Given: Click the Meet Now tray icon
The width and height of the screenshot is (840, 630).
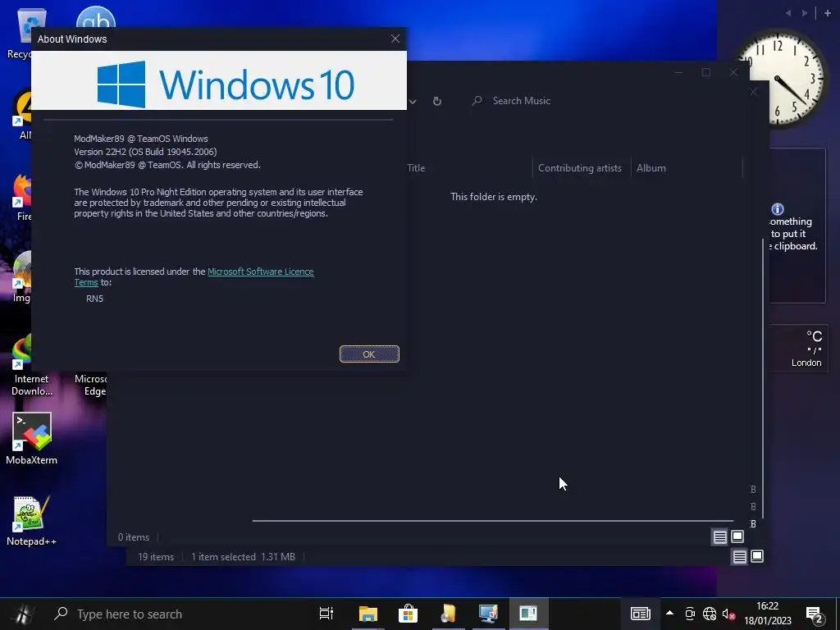Looking at the screenshot, I should pyautogui.click(x=690, y=614).
